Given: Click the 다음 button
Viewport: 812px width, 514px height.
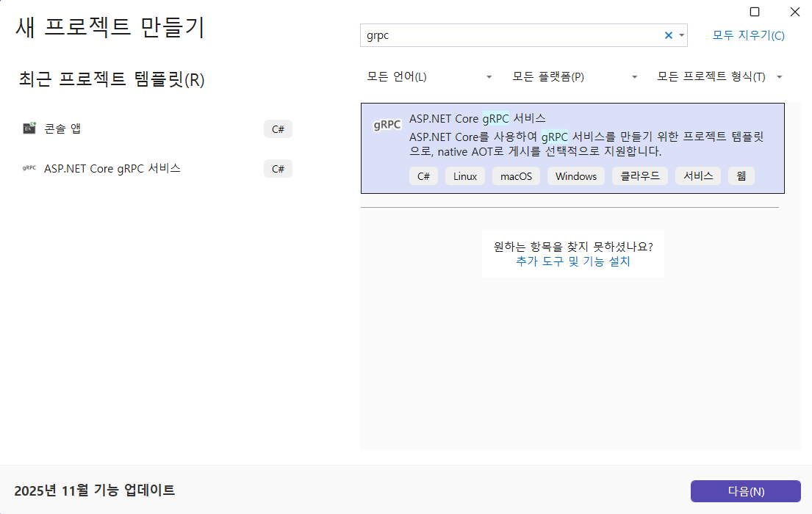Looking at the screenshot, I should 746,491.
